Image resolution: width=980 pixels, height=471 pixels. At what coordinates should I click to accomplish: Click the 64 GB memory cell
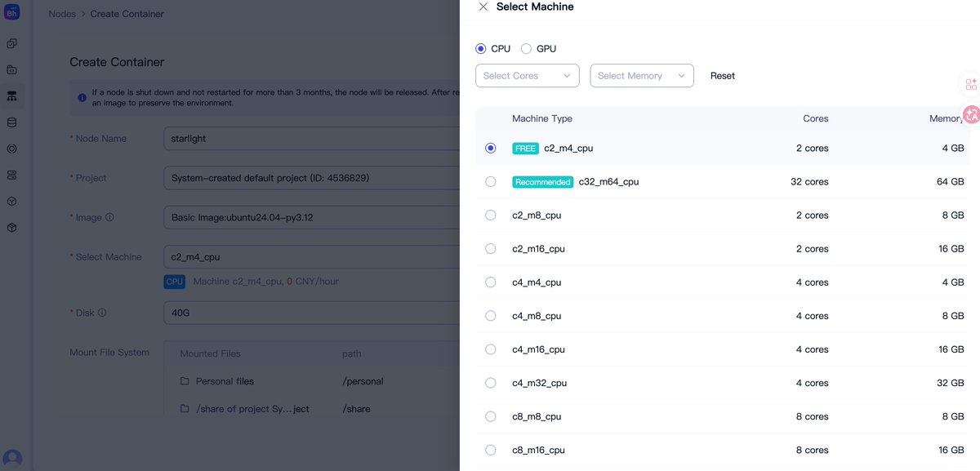(950, 182)
